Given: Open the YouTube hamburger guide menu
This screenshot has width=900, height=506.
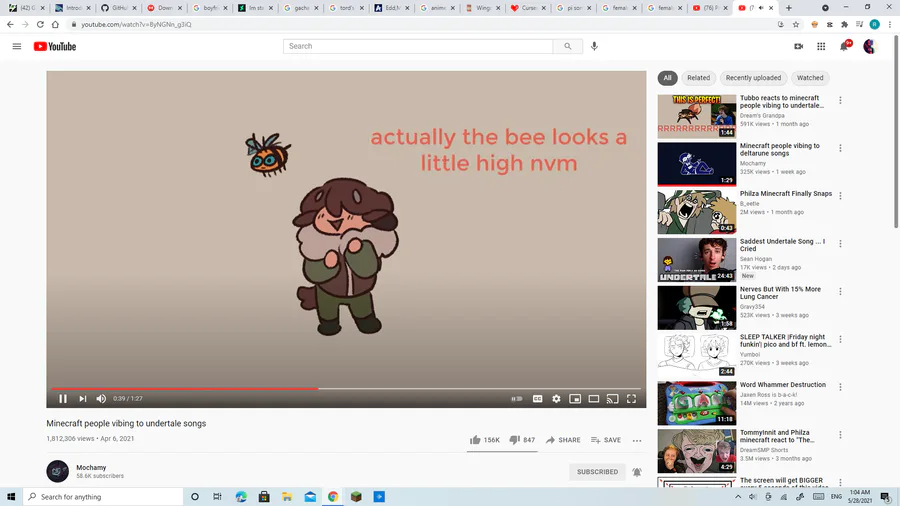Looking at the screenshot, I should pos(17,46).
